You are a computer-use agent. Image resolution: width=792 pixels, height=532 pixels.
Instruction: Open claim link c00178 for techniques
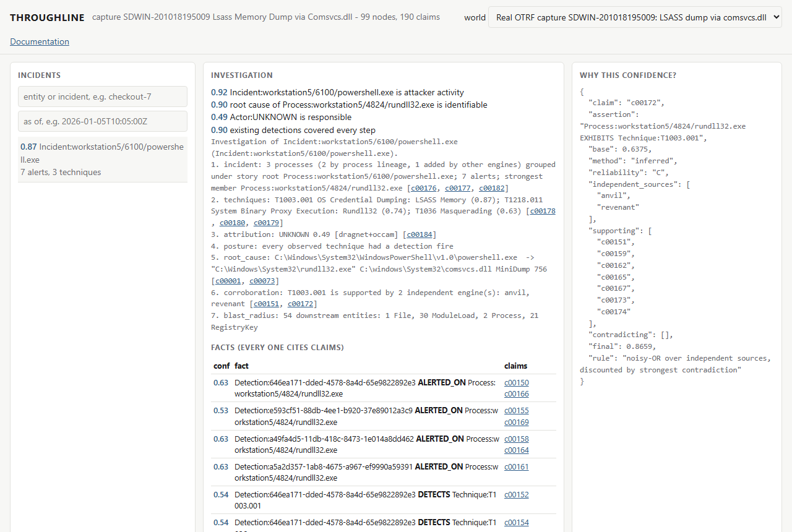click(x=542, y=211)
